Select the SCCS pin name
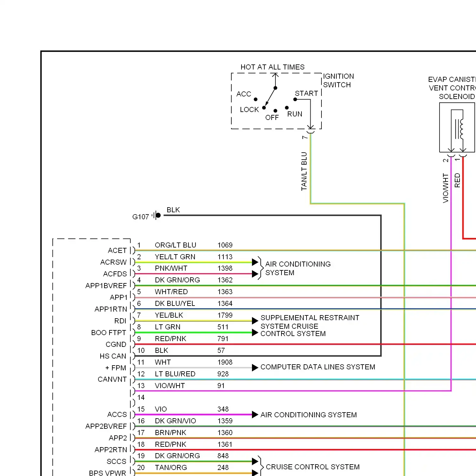Image resolution: width=476 pixels, height=476 pixels. (116, 461)
